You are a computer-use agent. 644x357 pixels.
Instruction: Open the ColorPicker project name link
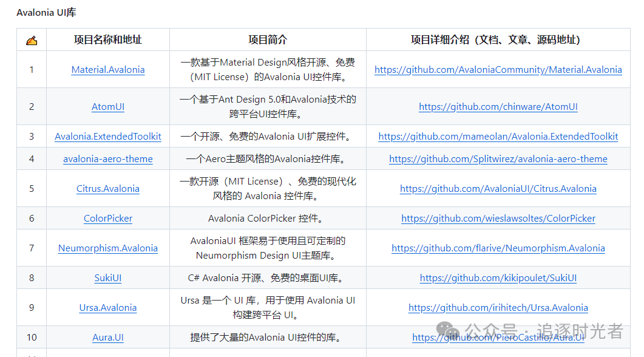[108, 219]
